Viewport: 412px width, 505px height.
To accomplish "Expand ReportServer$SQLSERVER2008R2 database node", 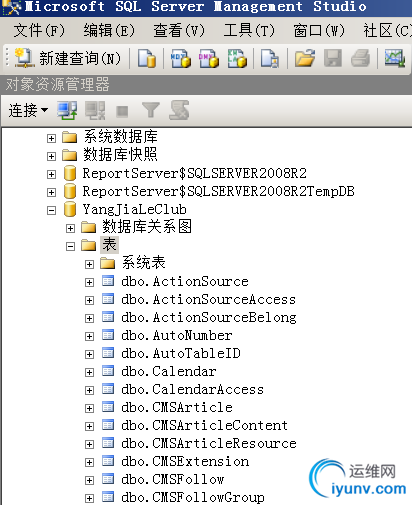I will click(x=51, y=174).
